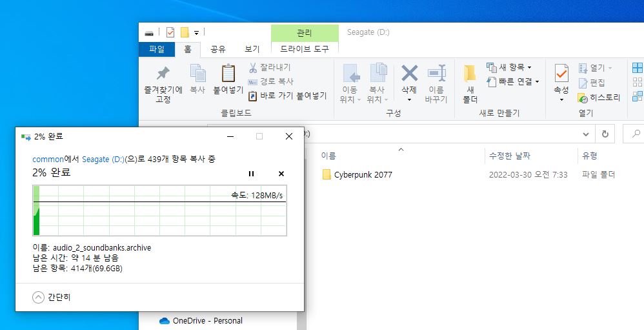Click the copy dialog title icon

tap(26, 137)
